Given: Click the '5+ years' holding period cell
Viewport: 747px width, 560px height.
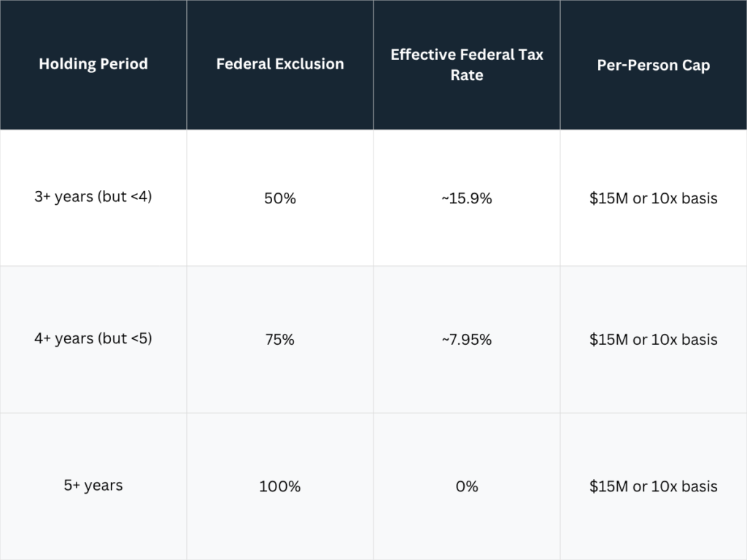Looking at the screenshot, I should point(93,486).
